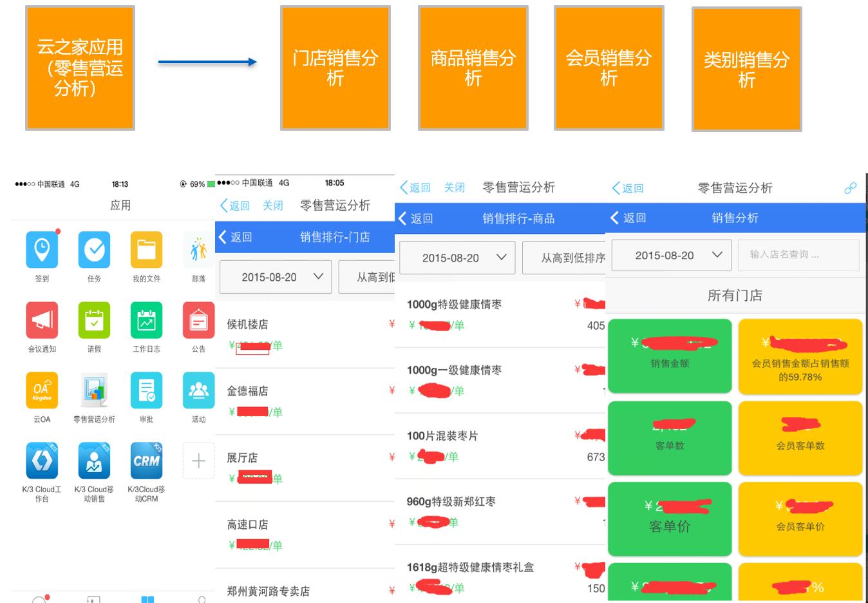Open sort-order dropdown on 销售排行-门店 screen
This screenshot has width=868, height=603.
367,277
